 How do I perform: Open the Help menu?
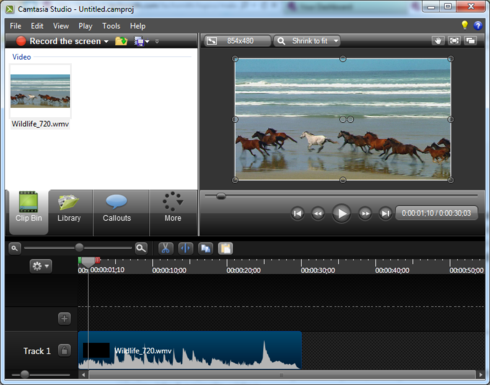click(138, 26)
